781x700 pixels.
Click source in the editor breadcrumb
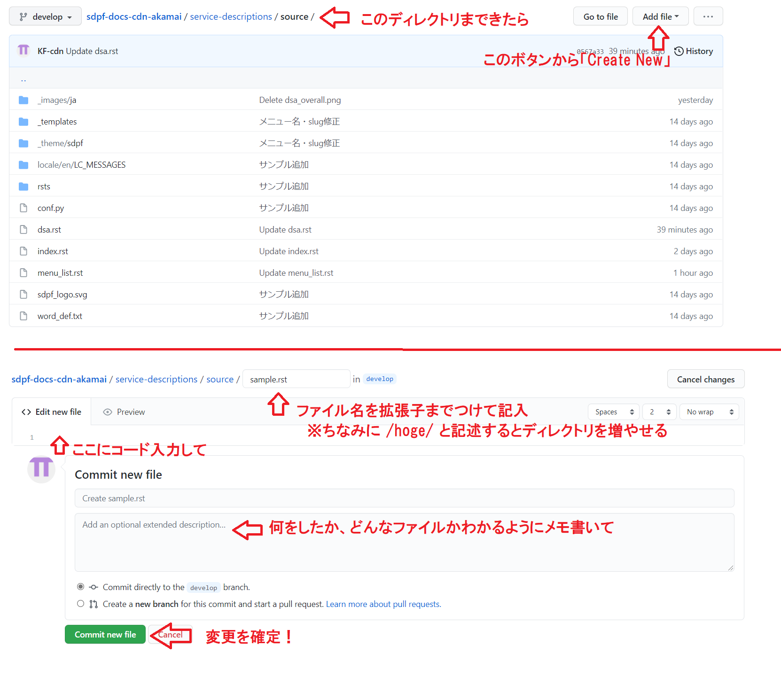(220, 379)
